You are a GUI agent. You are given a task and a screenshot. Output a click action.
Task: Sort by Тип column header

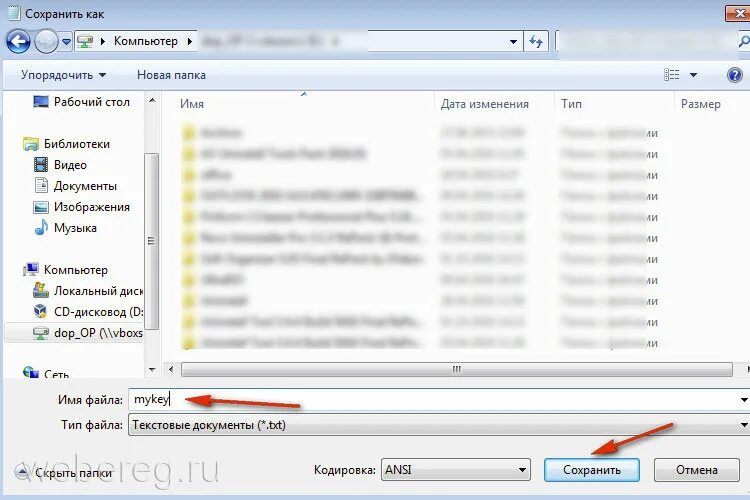pos(572,104)
